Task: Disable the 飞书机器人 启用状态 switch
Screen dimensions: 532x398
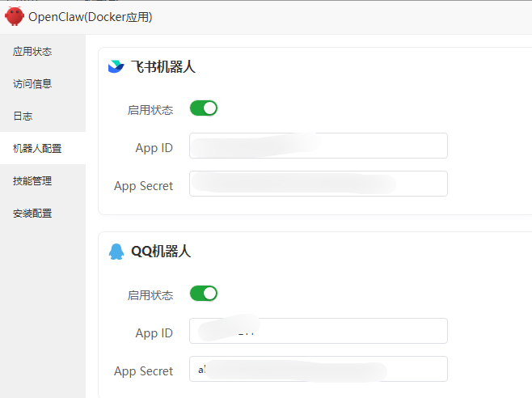Action: [204, 108]
